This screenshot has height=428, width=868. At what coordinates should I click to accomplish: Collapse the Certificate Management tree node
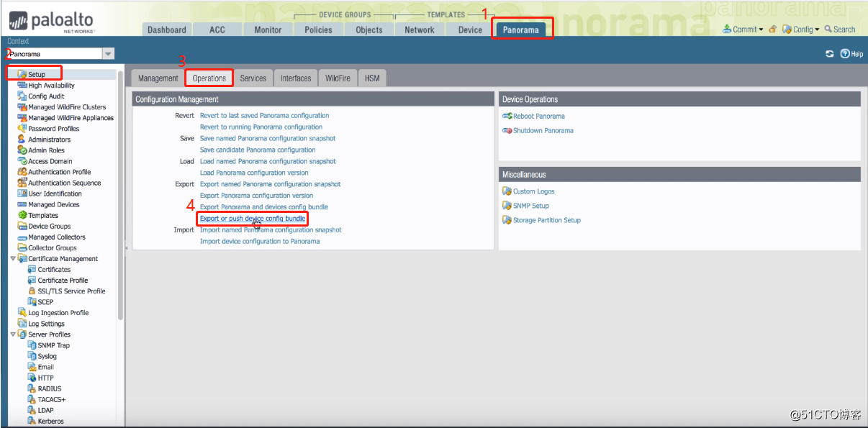(13, 259)
